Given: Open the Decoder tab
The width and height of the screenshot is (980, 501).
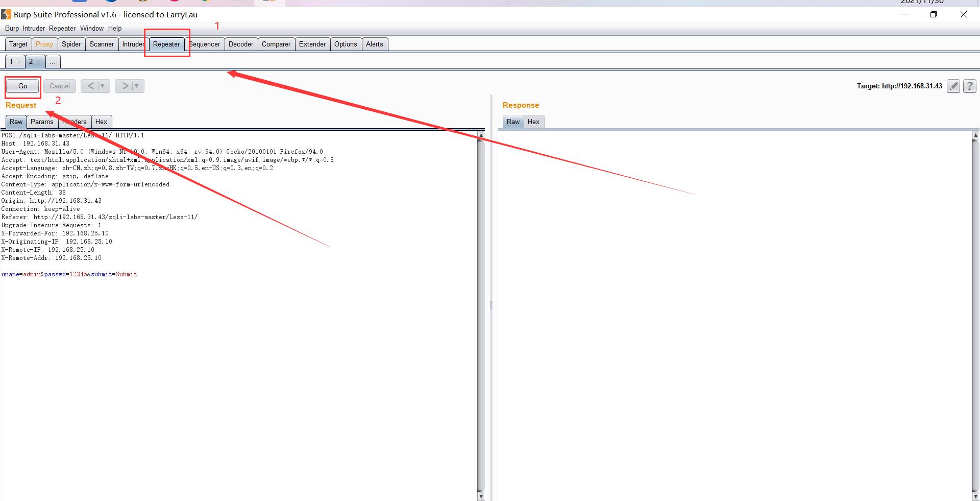Looking at the screenshot, I should click(x=241, y=44).
